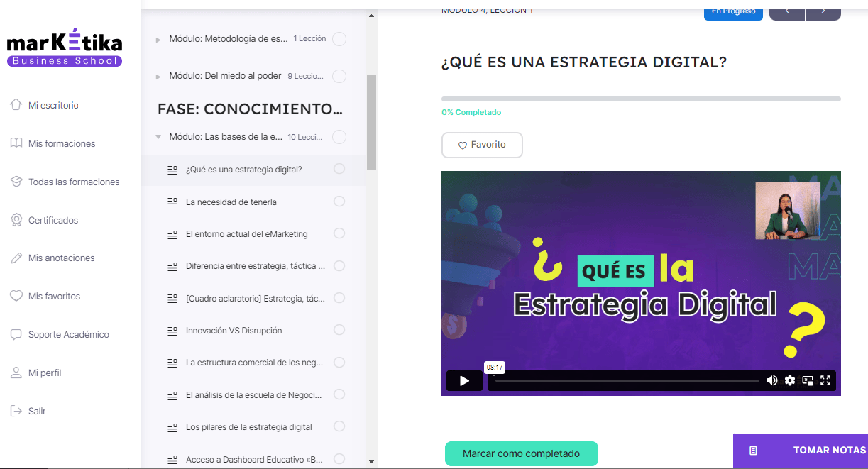This screenshot has height=469, width=868.
Task: Click the Marcar como completado button
Action: pyautogui.click(x=522, y=453)
